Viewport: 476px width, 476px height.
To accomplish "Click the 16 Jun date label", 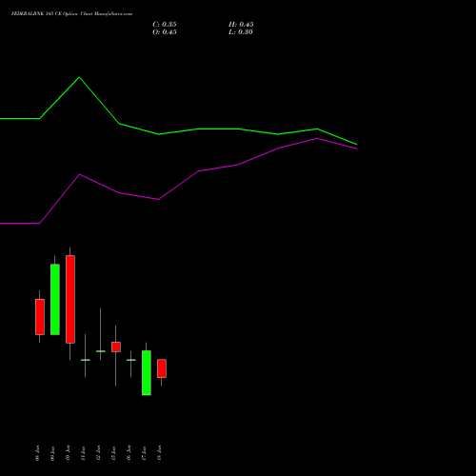I will point(129,453).
